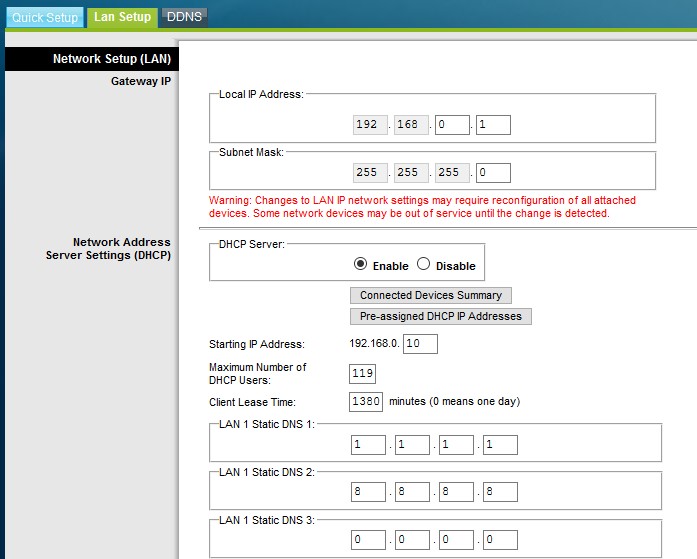Open the Lan Setup tab

122,17
